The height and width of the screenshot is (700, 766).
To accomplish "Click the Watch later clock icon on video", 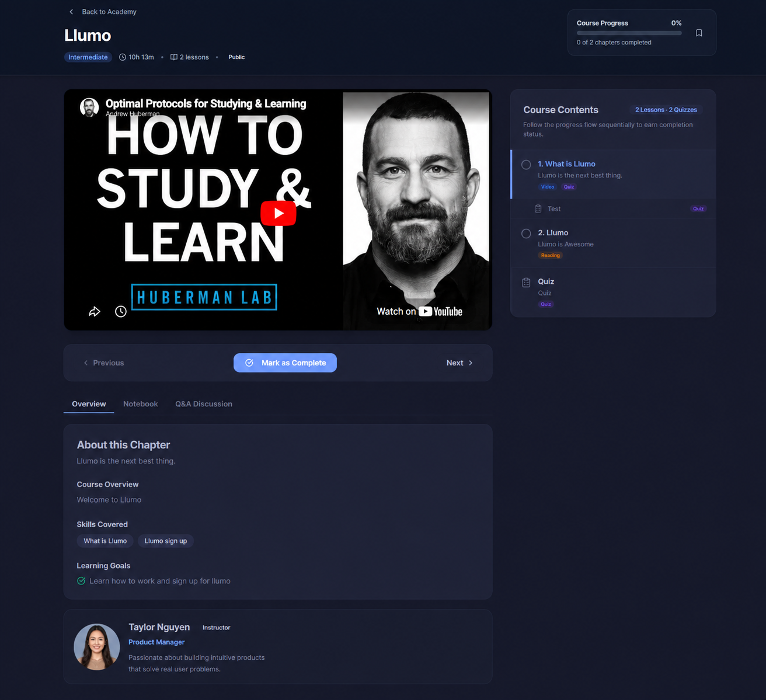I will (121, 312).
